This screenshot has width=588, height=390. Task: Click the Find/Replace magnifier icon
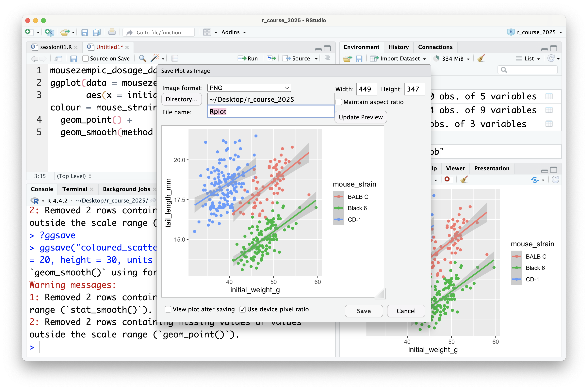pos(142,58)
